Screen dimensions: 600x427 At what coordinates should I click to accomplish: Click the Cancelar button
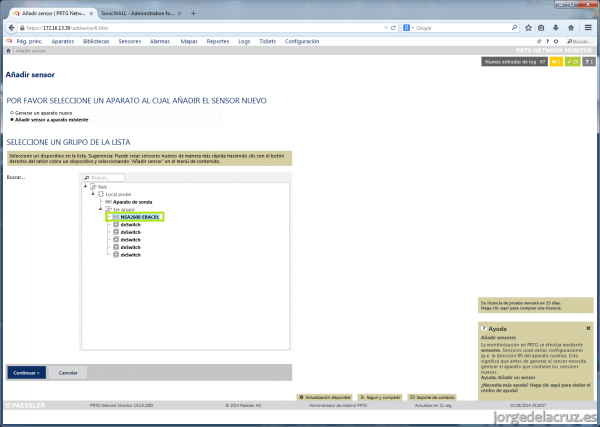68,373
